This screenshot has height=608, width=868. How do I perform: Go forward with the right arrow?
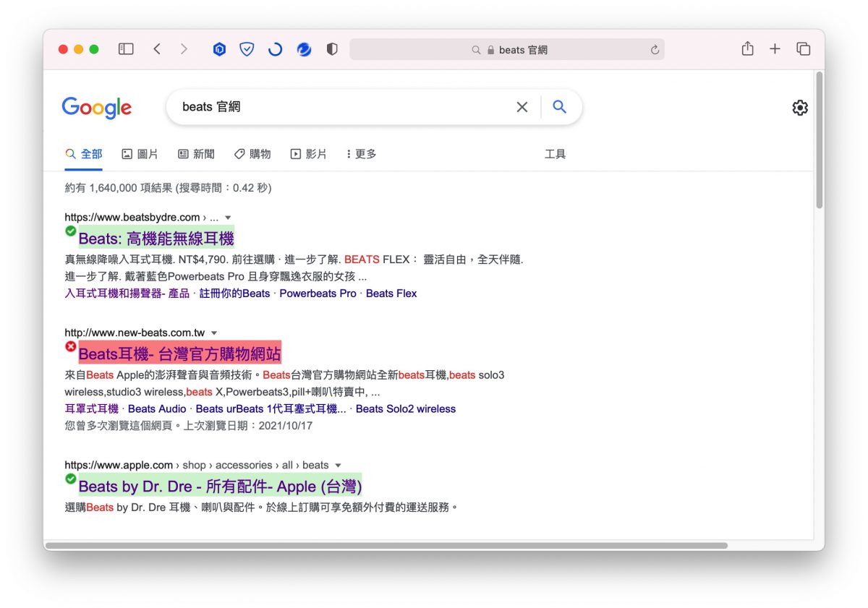tap(184, 49)
